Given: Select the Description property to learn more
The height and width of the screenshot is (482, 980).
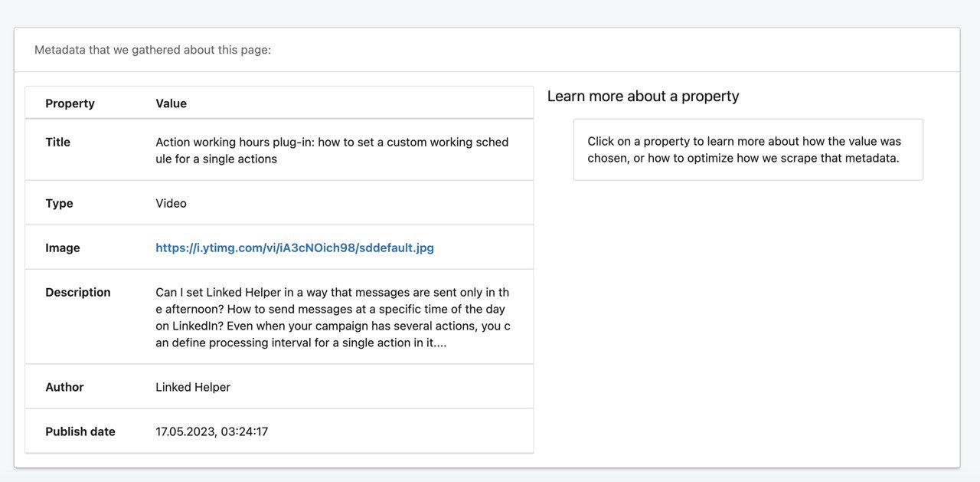Looking at the screenshot, I should coord(79,292).
